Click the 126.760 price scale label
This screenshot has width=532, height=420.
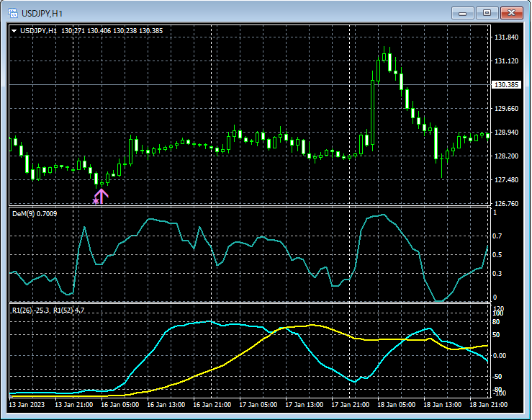(x=506, y=204)
